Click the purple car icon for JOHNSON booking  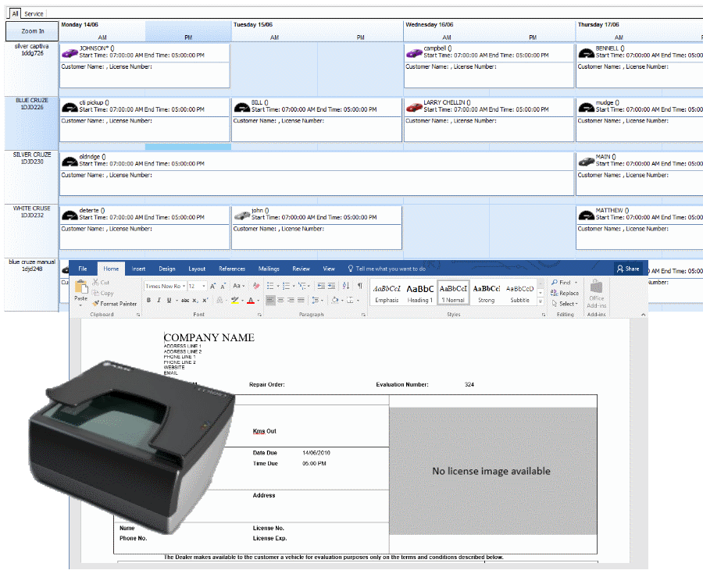click(70, 52)
